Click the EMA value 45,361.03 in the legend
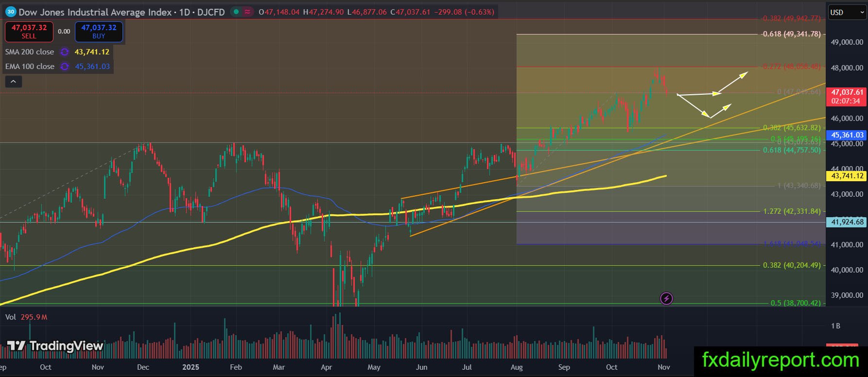 (x=92, y=67)
